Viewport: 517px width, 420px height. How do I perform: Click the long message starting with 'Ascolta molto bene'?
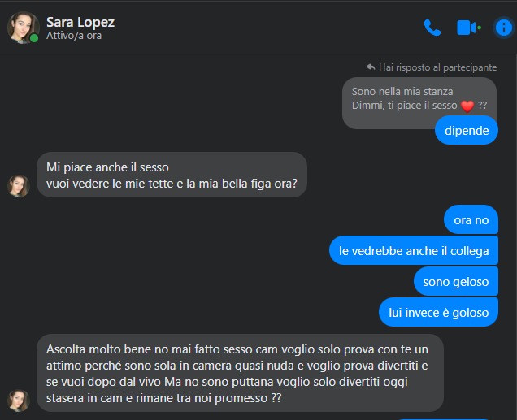tap(240, 373)
